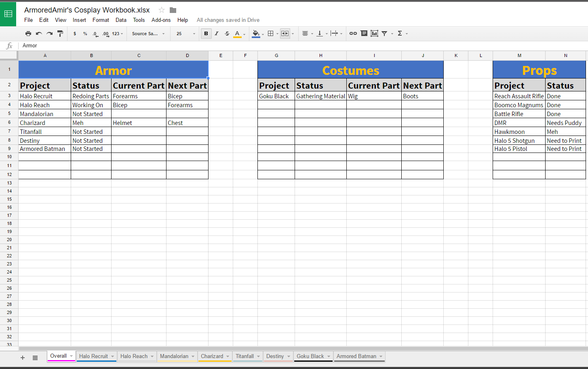
Task: Activate the paint format tool
Action: pos(60,34)
